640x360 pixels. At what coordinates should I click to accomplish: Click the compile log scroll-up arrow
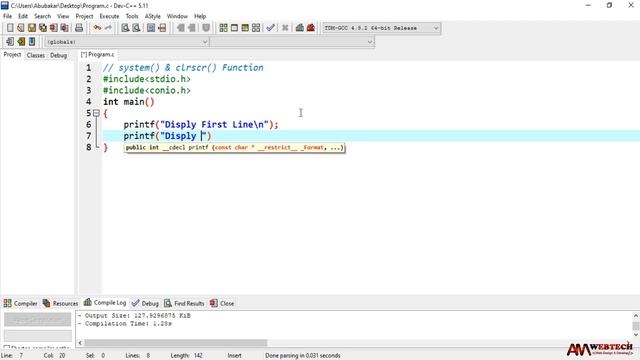point(636,316)
